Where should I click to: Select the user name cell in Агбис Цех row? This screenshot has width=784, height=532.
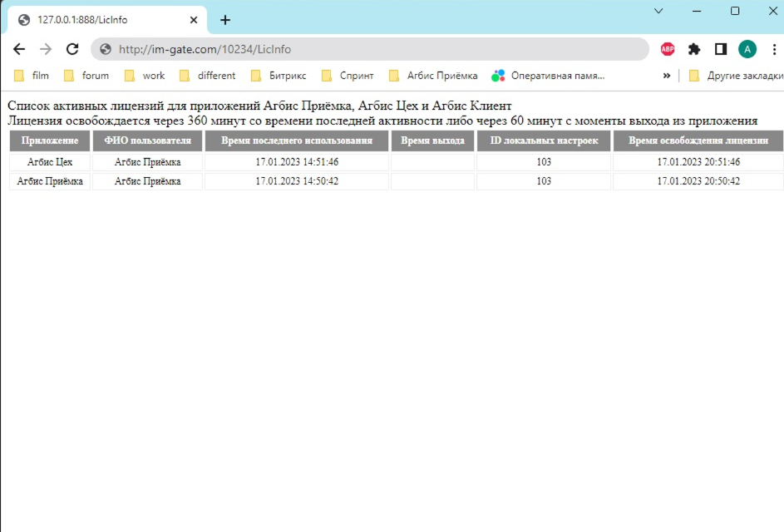(147, 162)
